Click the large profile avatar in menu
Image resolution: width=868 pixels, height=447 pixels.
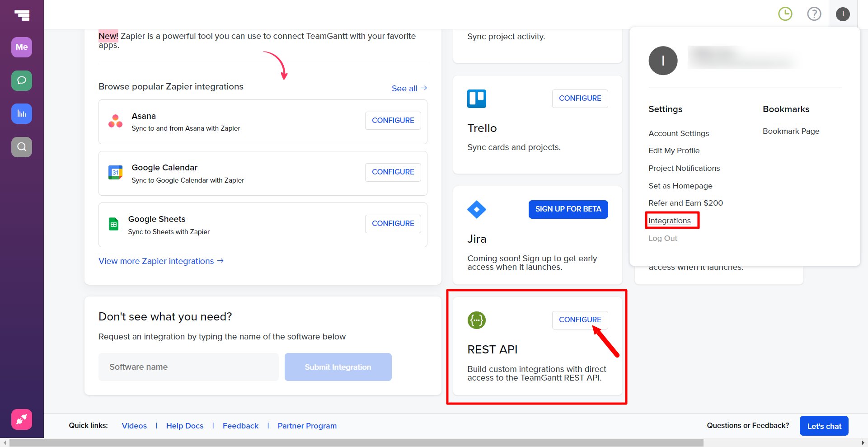663,61
